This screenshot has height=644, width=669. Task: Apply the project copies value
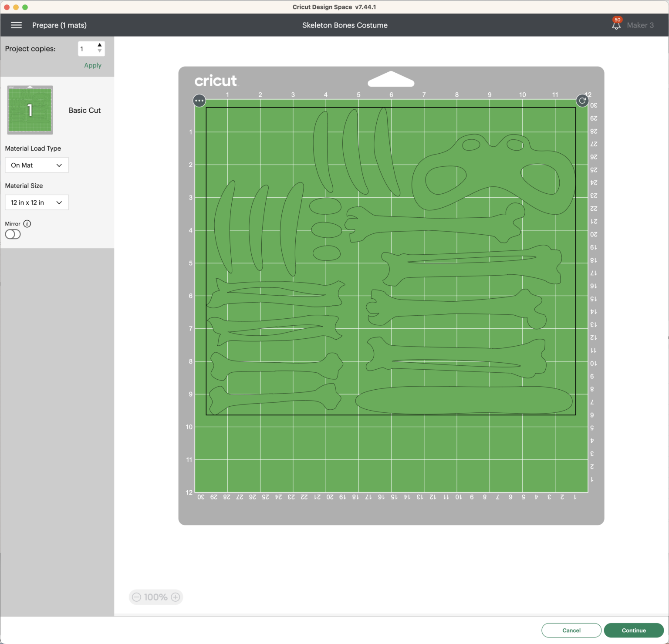click(x=92, y=65)
